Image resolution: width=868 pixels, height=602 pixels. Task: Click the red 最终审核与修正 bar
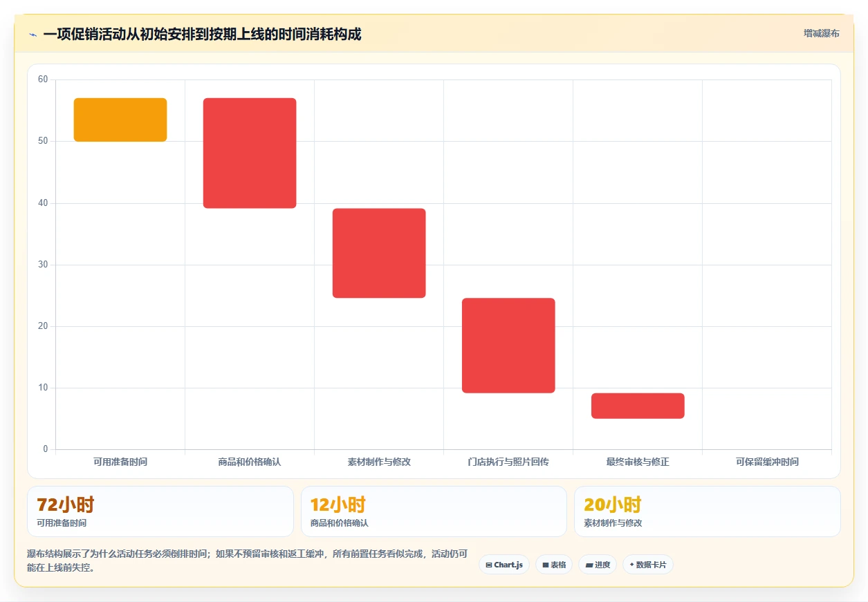[x=638, y=406]
